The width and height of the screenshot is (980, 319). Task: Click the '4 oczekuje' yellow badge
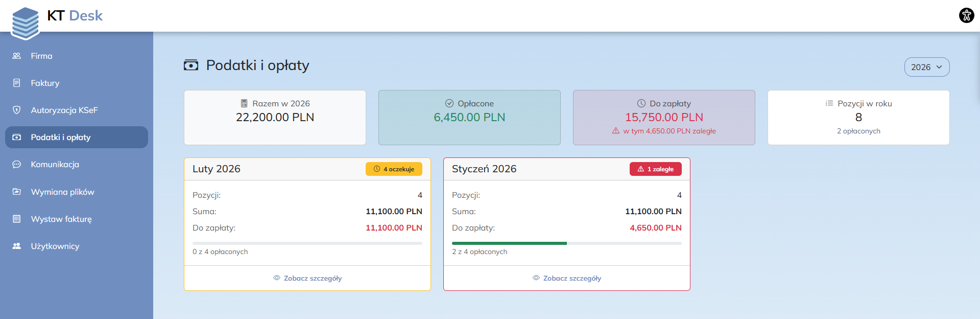coord(394,169)
